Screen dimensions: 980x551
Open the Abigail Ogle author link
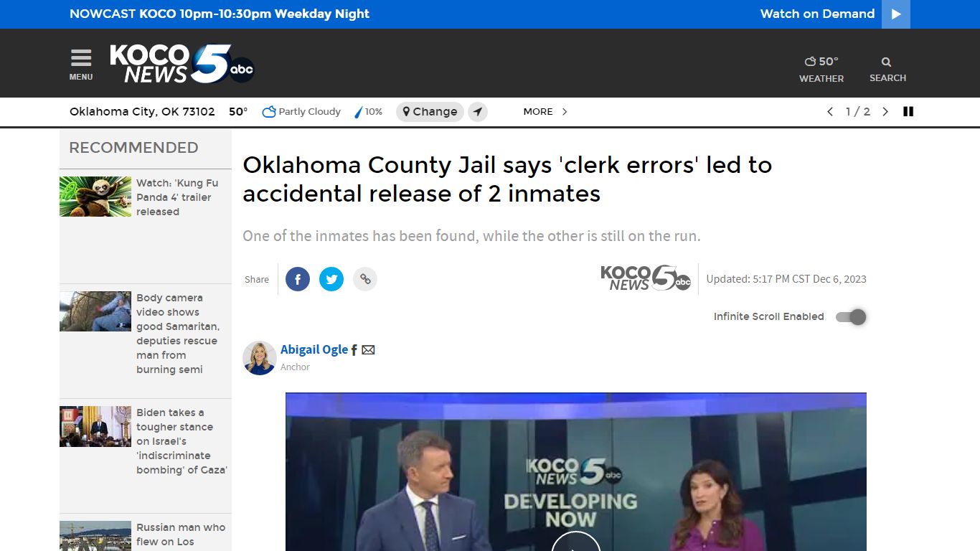coord(314,349)
